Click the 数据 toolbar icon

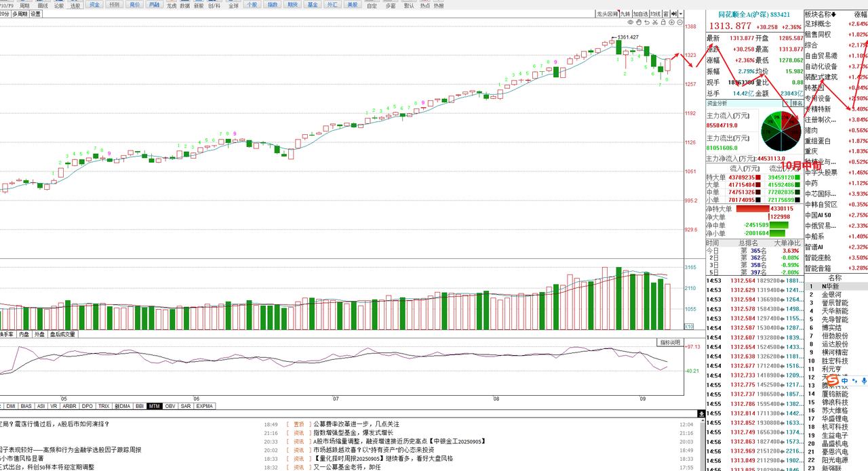point(184,5)
